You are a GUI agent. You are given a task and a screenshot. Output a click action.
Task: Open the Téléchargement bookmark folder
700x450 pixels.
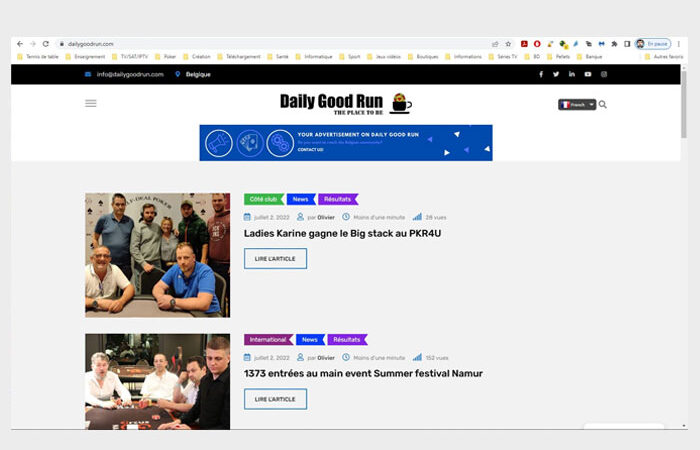pos(239,57)
